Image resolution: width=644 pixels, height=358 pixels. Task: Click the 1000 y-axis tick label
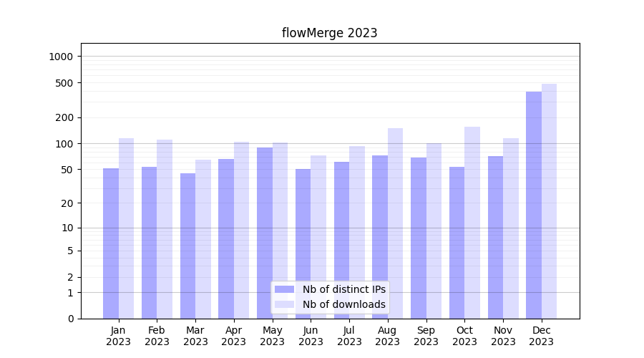[61, 57]
